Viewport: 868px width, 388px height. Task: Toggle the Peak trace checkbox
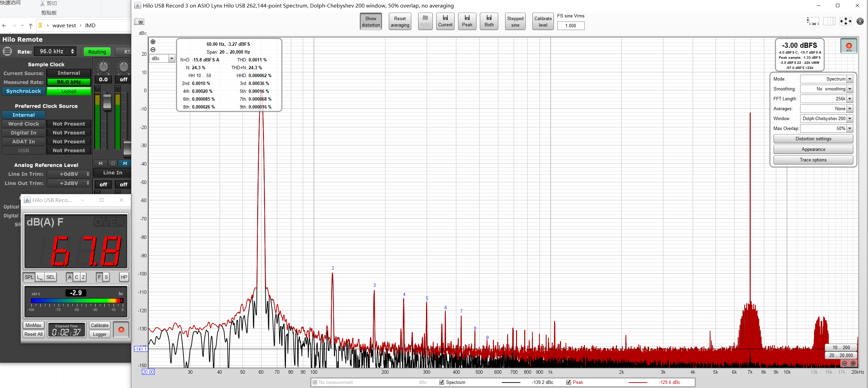click(569, 382)
